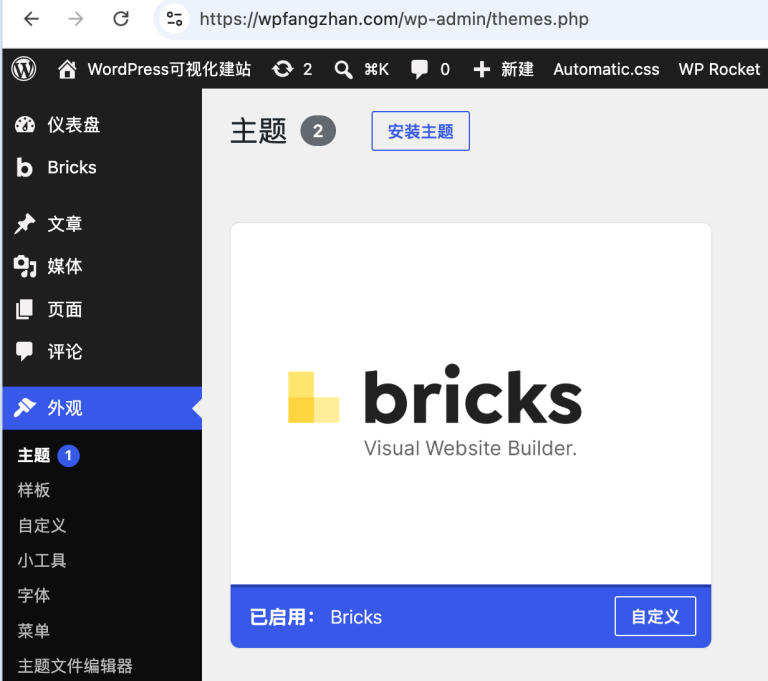Open 样板 submenu item
The image size is (768, 681).
pyautogui.click(x=34, y=490)
